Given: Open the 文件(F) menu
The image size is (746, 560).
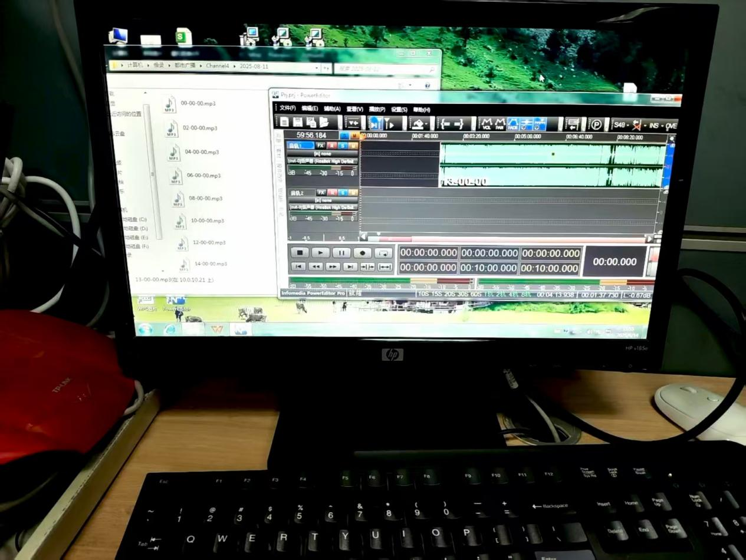Looking at the screenshot, I should [x=287, y=108].
